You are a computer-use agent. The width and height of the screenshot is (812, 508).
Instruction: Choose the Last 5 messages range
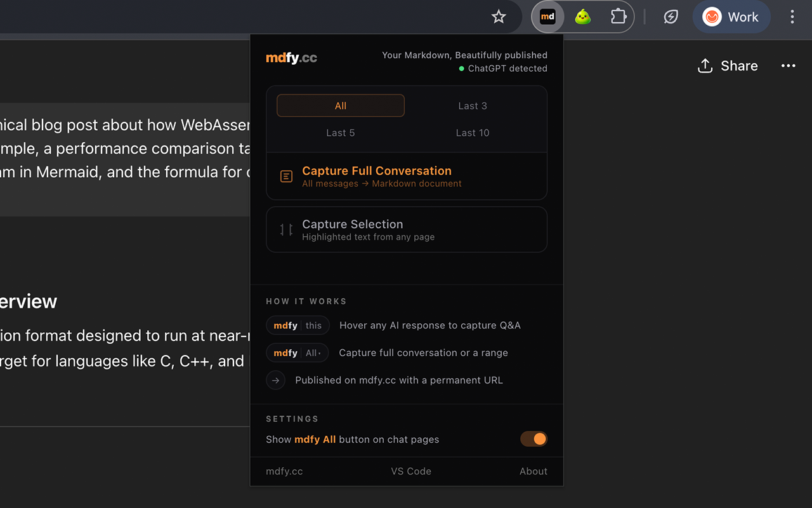click(341, 133)
